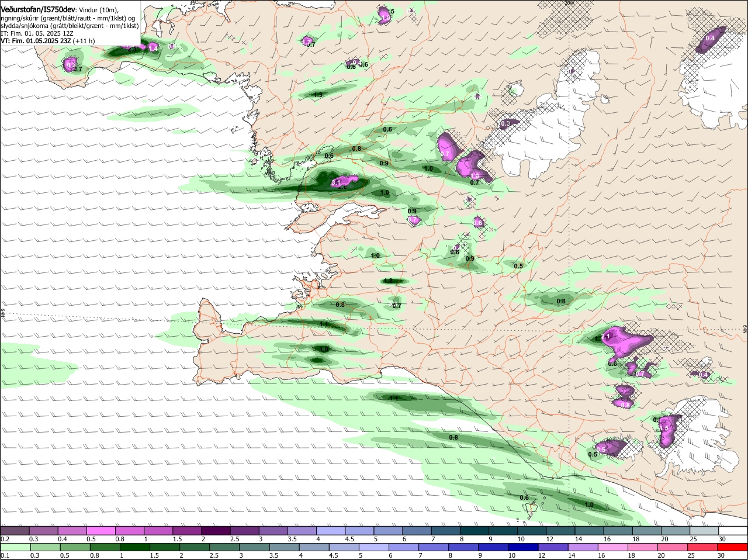The image size is (748, 560).
Task: Select rain legend swatch starting at 1.5
Action: click(165, 547)
